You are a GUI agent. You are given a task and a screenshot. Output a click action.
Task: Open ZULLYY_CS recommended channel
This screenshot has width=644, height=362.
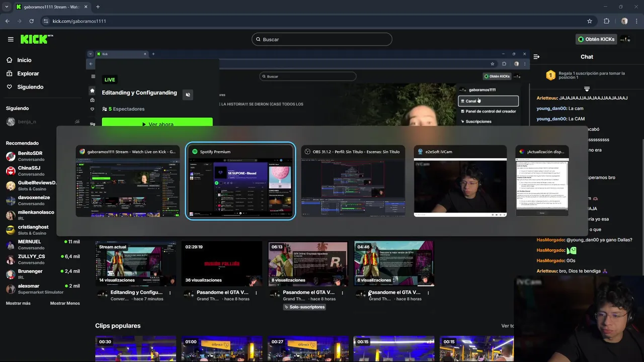coord(43,259)
